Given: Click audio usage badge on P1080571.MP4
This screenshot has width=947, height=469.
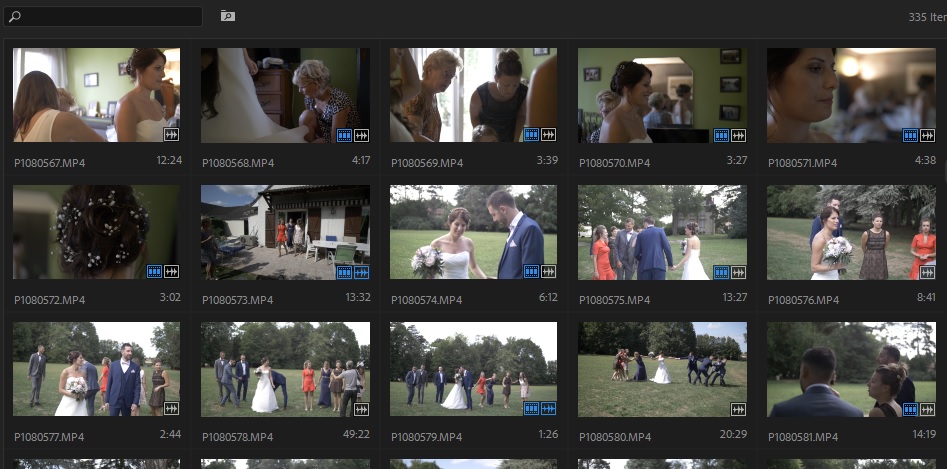Looking at the screenshot, I should coord(927,135).
